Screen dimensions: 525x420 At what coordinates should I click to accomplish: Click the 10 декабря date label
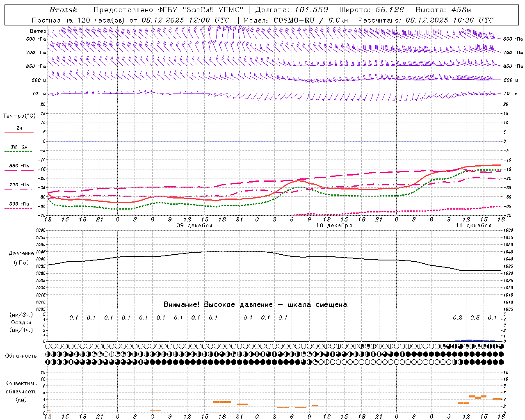(334, 226)
